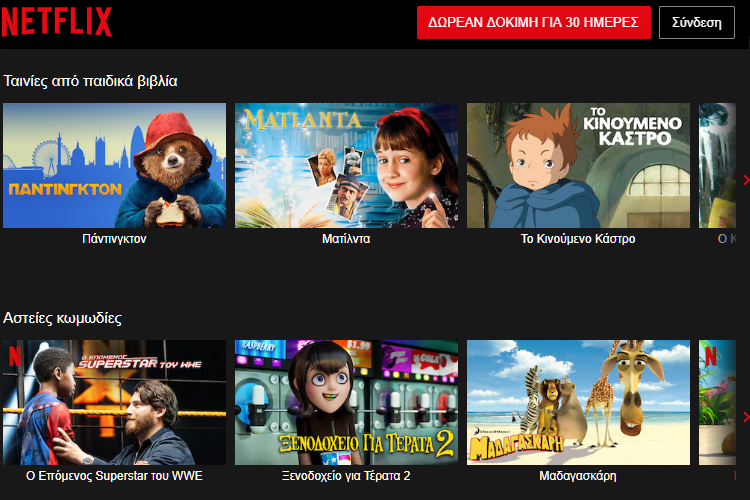Click the Αστείες κωμωδίες heading
Screen dimensions: 750x500
[63, 318]
